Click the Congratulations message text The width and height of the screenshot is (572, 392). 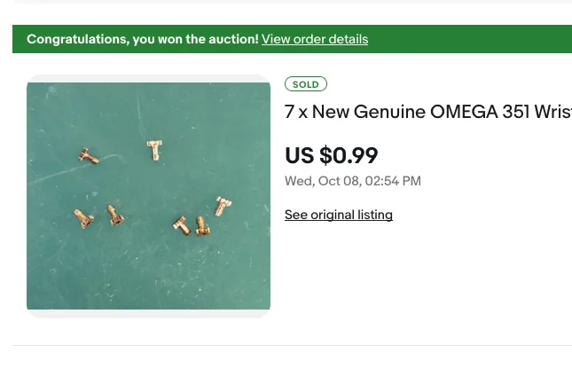[x=77, y=39]
